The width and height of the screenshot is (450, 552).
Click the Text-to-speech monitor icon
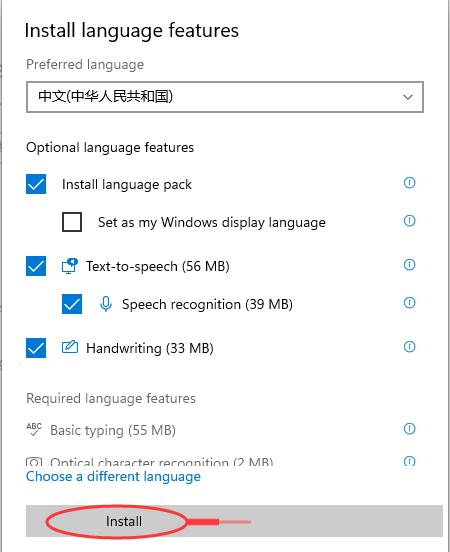70,266
